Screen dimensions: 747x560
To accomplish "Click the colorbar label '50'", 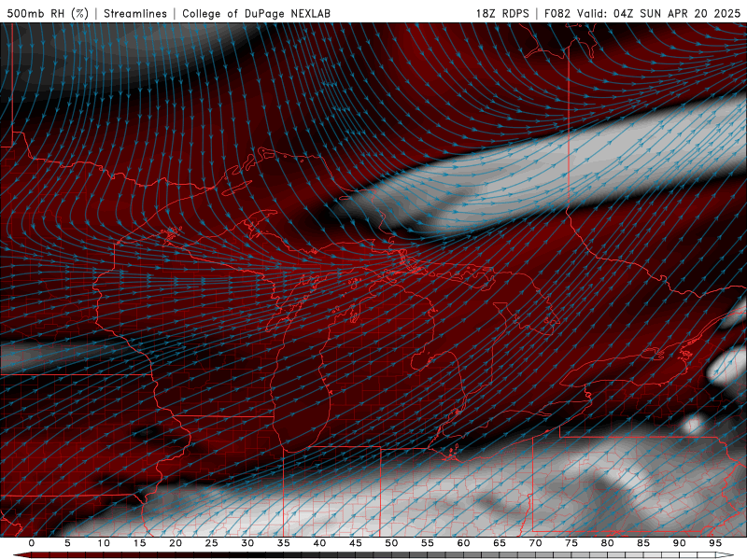I will point(391,543).
